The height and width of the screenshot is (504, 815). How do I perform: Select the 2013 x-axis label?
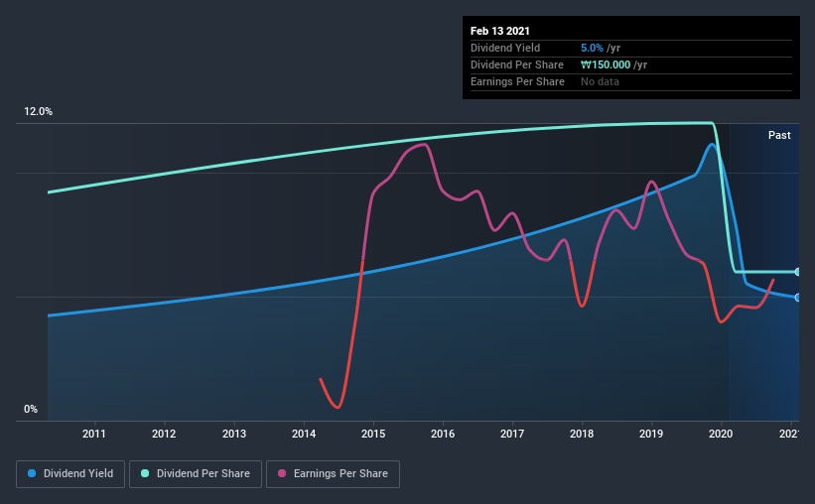[234, 434]
